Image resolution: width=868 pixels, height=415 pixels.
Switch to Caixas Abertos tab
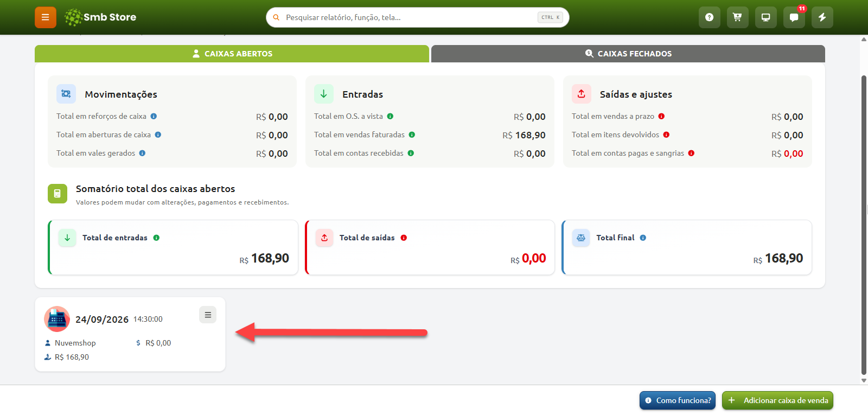point(232,54)
